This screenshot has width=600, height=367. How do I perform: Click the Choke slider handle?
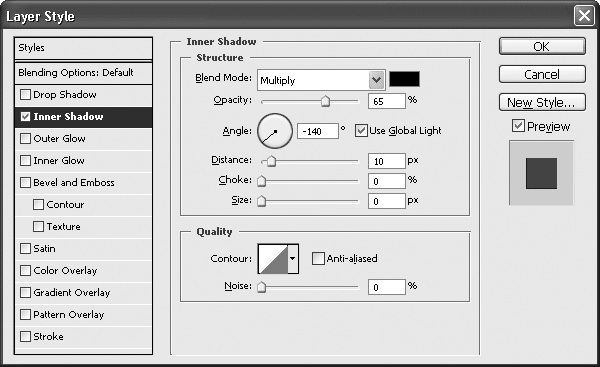[x=261, y=181]
